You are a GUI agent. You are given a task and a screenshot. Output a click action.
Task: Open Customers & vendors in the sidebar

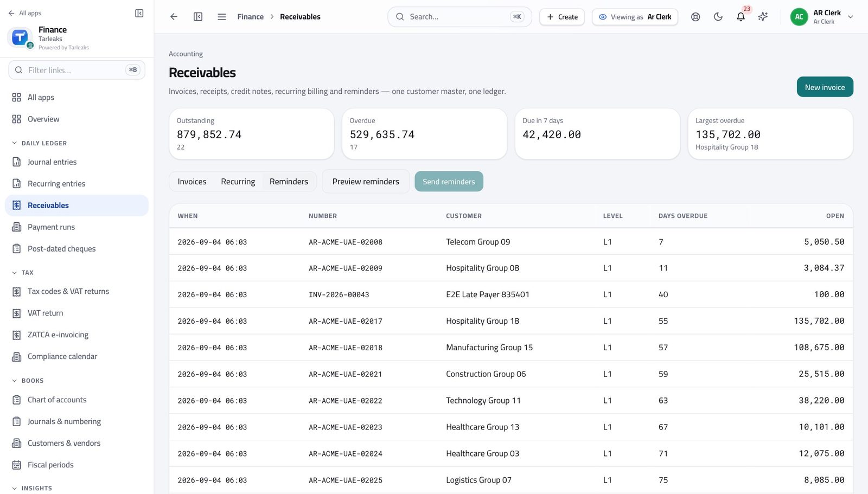click(76, 444)
